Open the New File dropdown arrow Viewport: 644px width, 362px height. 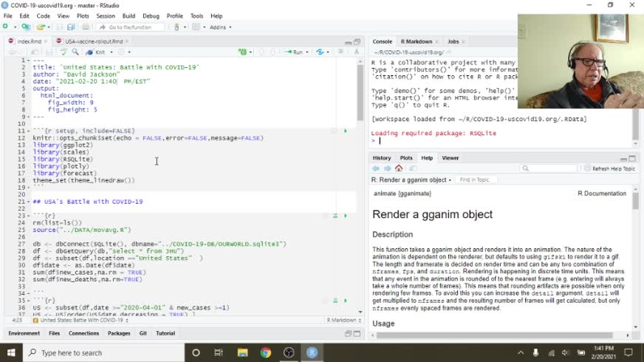15,27
